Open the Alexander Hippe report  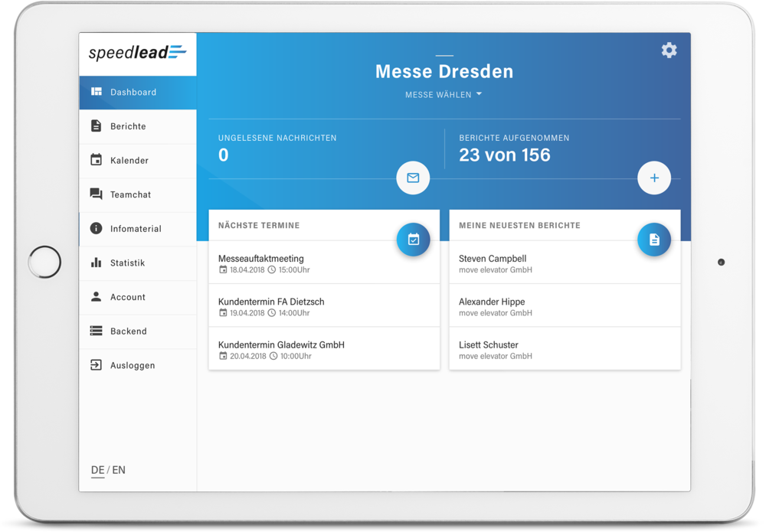pos(565,305)
